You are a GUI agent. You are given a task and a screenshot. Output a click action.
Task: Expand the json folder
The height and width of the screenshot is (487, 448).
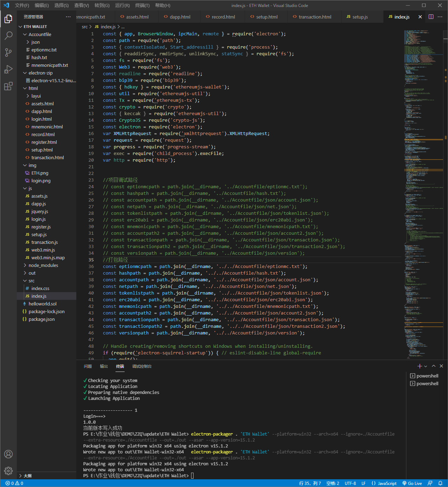coord(47,42)
